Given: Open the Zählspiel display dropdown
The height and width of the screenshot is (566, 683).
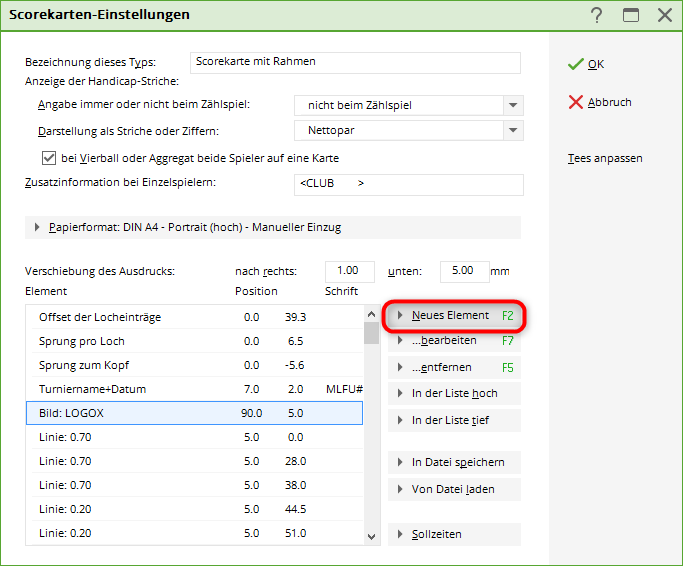Looking at the screenshot, I should 512,105.
